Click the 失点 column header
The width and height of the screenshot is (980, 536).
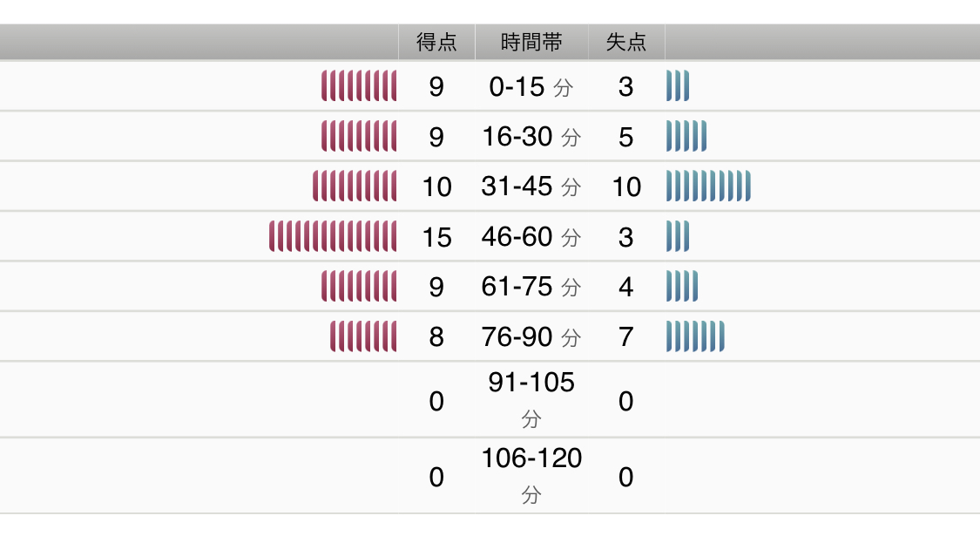point(626,43)
